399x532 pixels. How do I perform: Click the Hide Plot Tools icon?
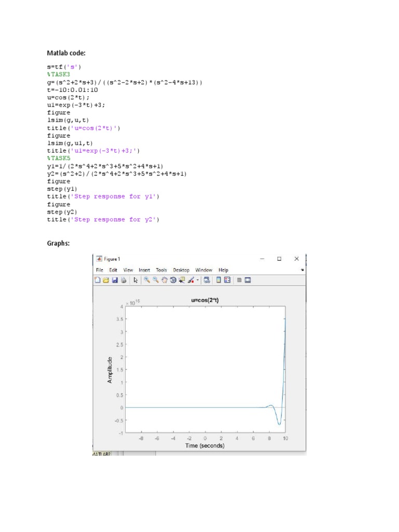click(x=239, y=280)
